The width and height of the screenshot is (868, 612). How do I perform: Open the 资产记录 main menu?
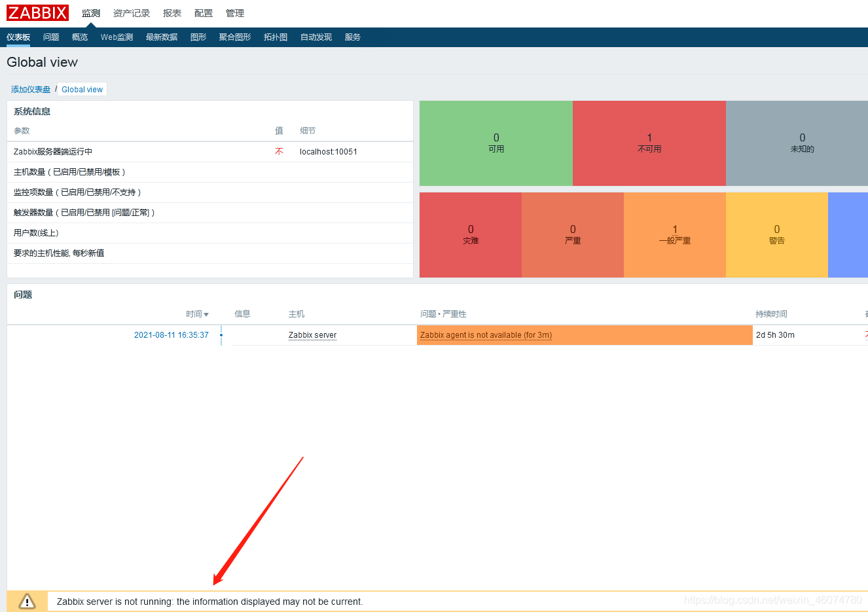point(131,13)
